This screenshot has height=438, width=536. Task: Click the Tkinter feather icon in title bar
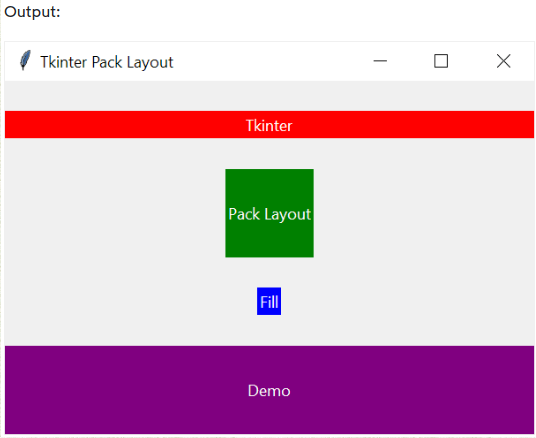pos(25,60)
